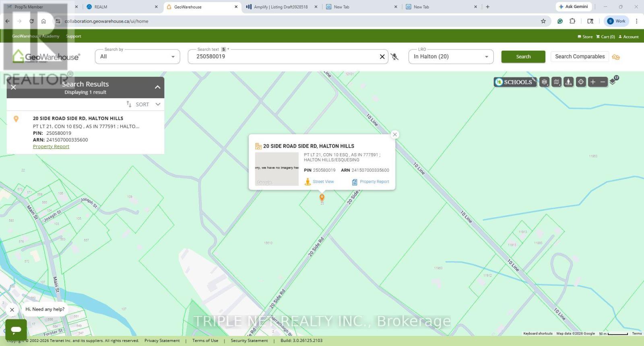The width and height of the screenshot is (644, 346).
Task: Zoom out the map with minus icon
Action: point(603,82)
